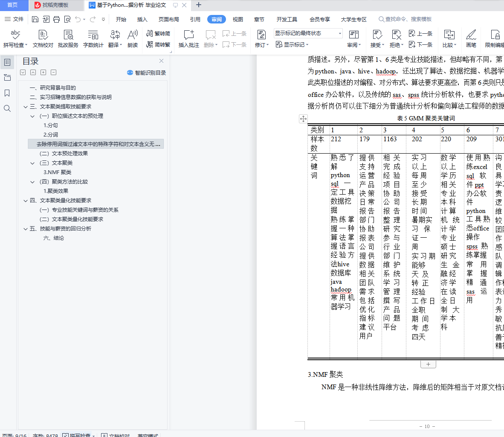Open the chapter navigation icon in left sidebar
The width and height of the screenshot is (504, 437).
(x=7, y=78)
